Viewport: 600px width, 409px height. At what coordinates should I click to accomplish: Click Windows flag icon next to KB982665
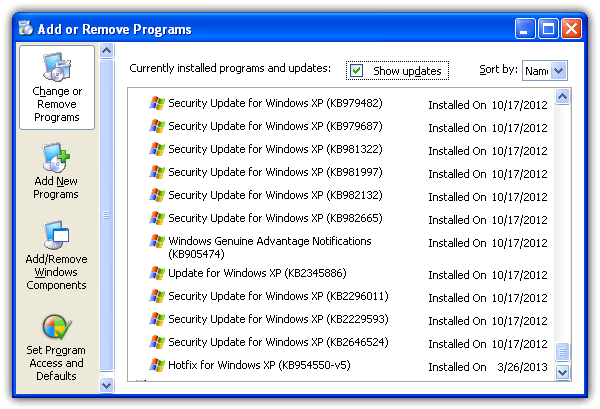pos(157,218)
